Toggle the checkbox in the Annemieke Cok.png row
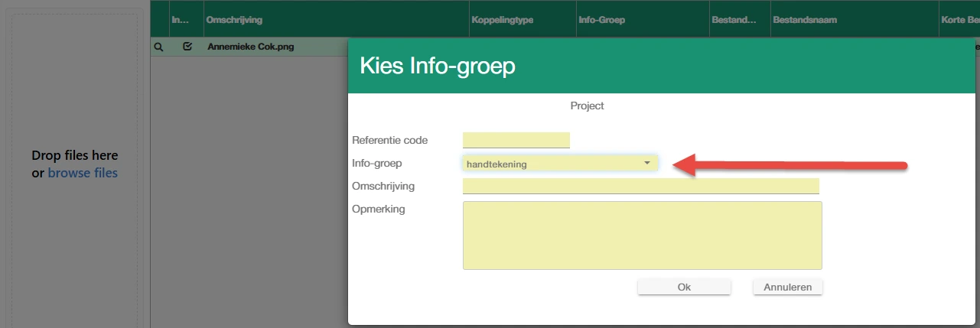 coord(187,47)
